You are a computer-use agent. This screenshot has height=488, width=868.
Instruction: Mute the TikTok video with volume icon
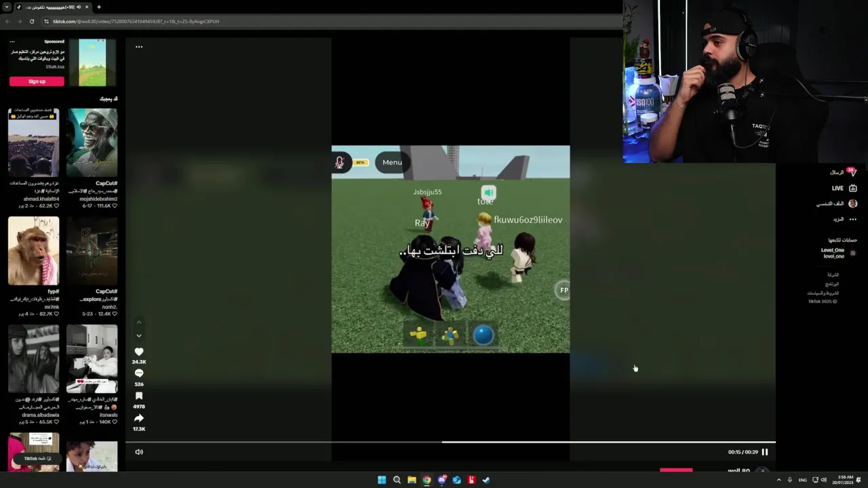pyautogui.click(x=139, y=452)
